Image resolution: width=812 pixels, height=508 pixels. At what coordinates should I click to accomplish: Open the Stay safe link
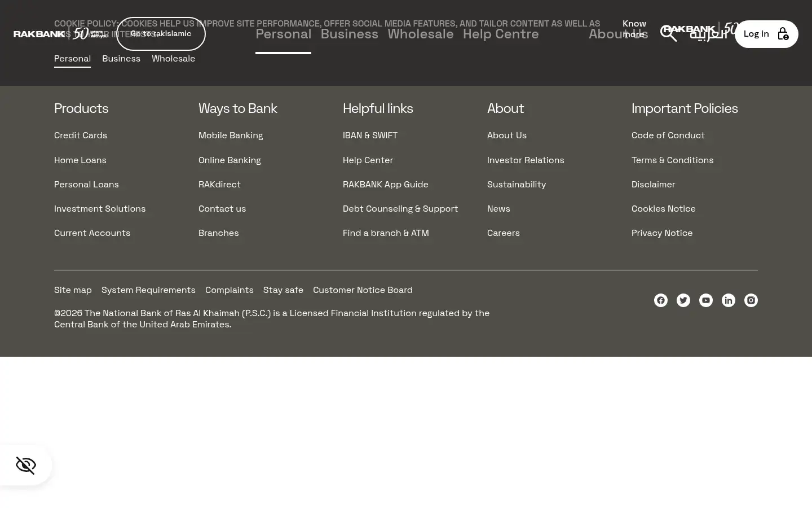(x=283, y=290)
